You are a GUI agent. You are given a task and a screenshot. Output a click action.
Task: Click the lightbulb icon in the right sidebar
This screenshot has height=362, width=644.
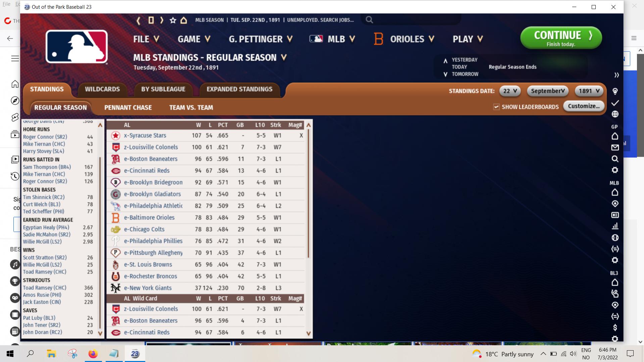point(615,91)
